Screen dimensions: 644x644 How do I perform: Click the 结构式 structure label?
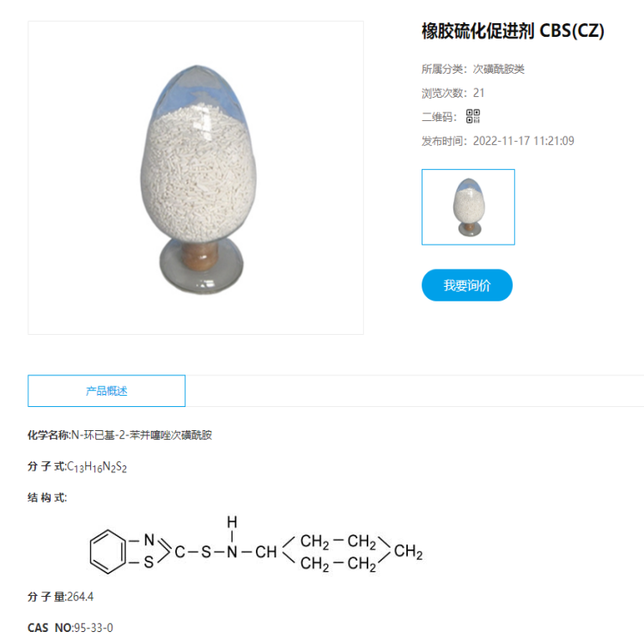click(x=47, y=498)
